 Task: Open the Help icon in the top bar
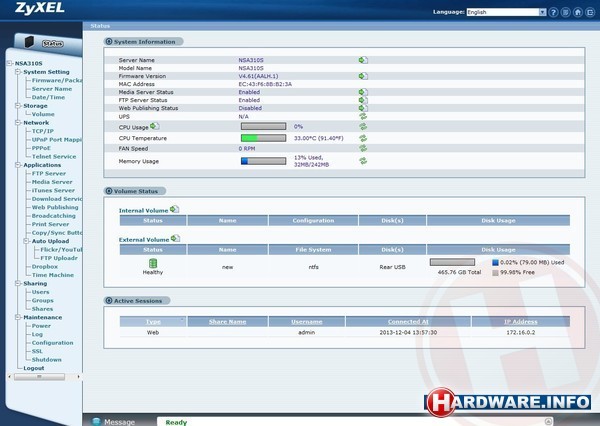click(553, 12)
